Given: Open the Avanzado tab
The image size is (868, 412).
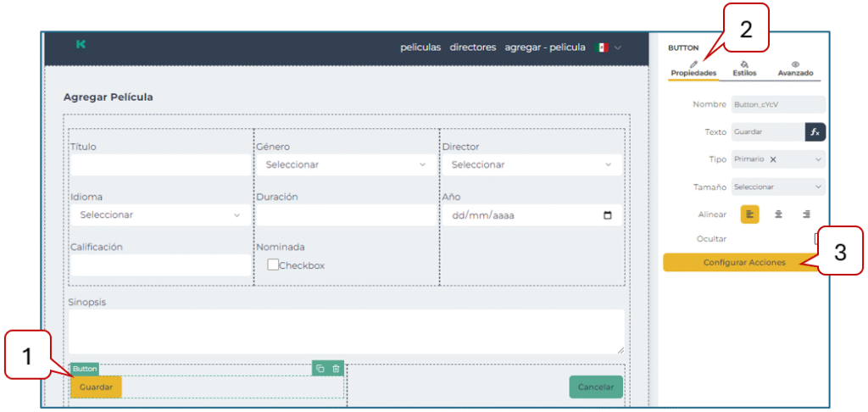Looking at the screenshot, I should point(795,69).
